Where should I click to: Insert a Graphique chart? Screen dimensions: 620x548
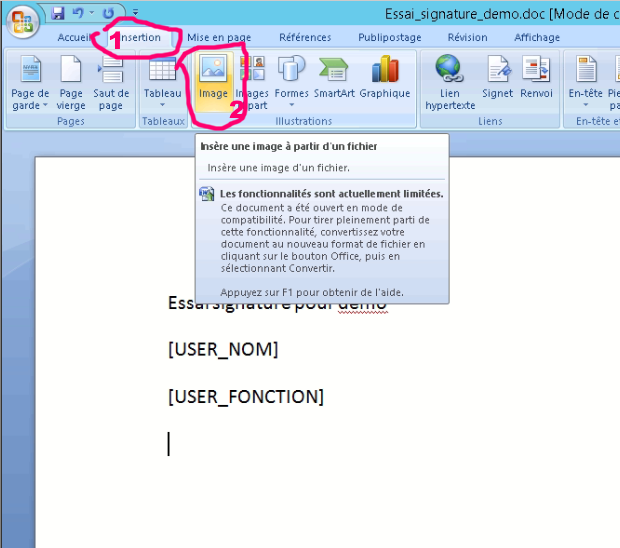(385, 80)
